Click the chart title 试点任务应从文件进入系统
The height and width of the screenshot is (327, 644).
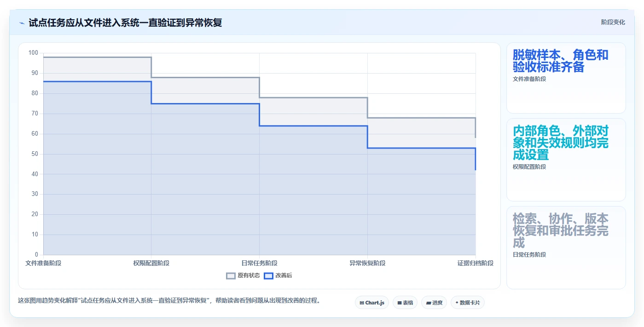pos(125,23)
